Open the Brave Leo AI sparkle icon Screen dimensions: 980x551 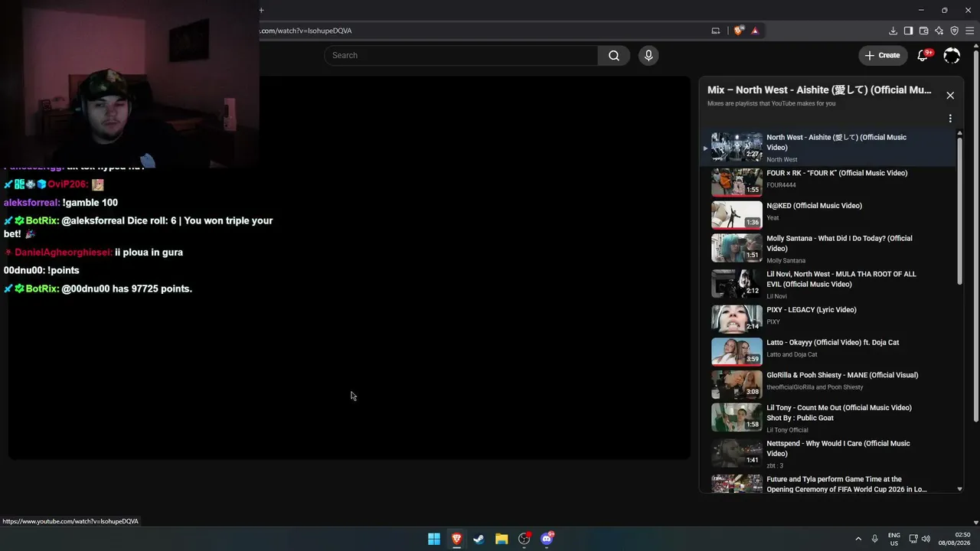pyautogui.click(x=939, y=31)
